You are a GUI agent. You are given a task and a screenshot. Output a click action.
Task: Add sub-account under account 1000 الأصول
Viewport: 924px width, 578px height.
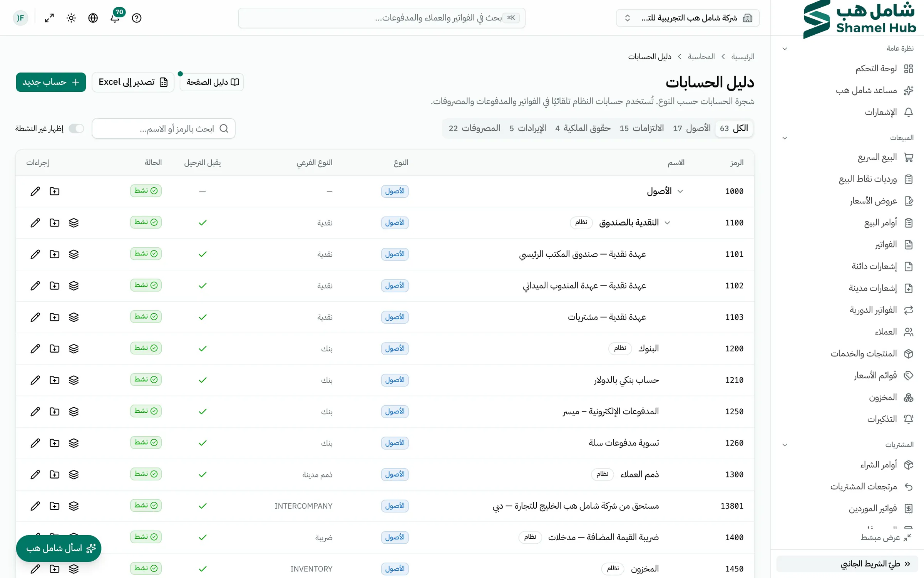click(54, 191)
